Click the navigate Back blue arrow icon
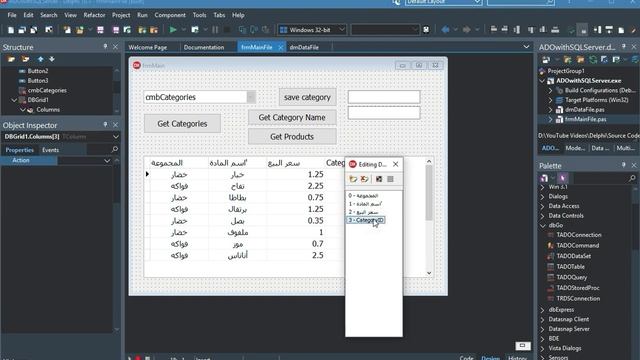 (x=446, y=30)
